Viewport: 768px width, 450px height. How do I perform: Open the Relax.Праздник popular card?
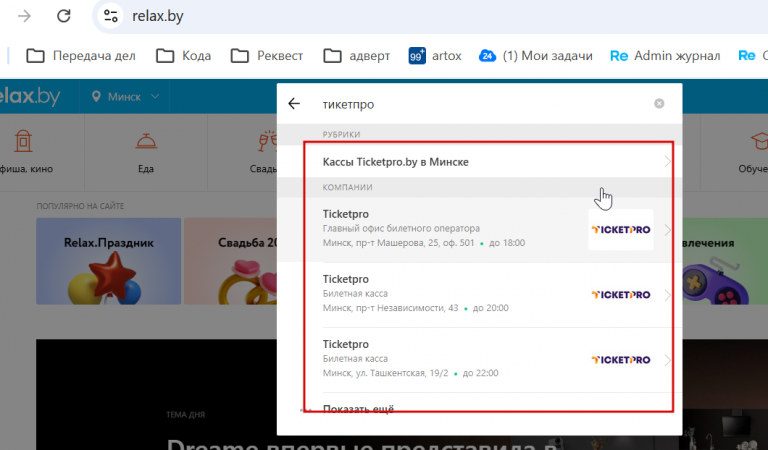pos(108,261)
